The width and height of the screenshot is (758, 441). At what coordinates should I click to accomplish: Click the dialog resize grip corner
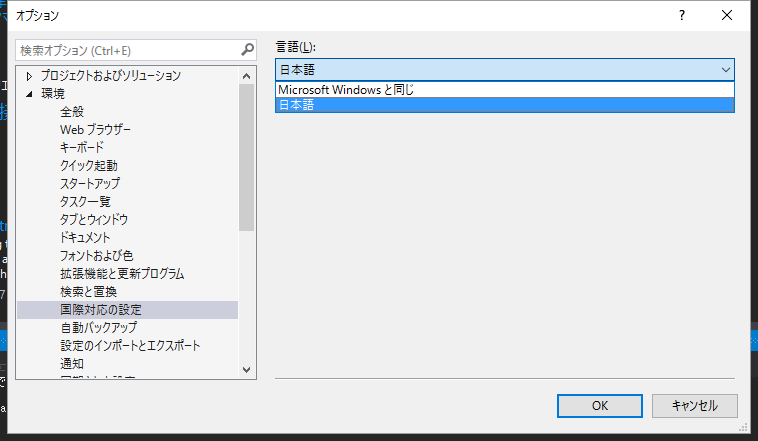coord(743,427)
